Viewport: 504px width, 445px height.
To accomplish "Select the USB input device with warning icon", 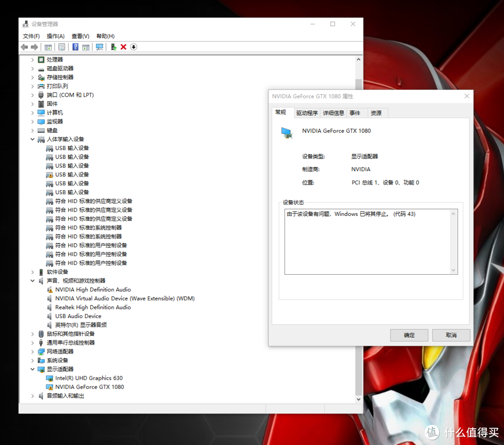I will [x=72, y=174].
